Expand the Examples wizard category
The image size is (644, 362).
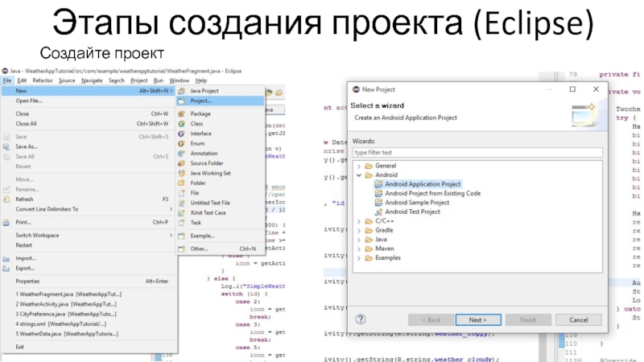tap(359, 258)
